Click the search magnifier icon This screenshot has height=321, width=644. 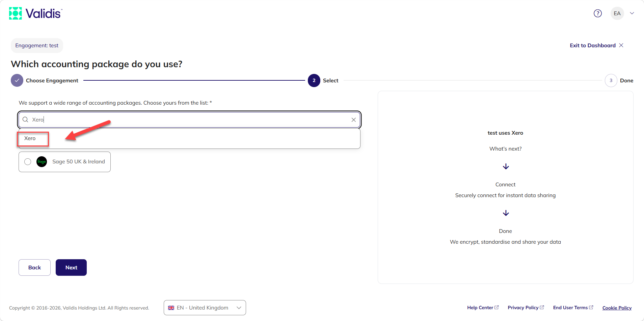coord(25,120)
